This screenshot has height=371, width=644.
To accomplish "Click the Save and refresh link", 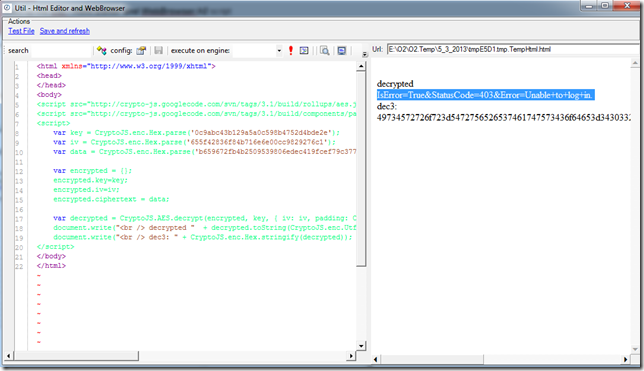I will coord(64,31).
